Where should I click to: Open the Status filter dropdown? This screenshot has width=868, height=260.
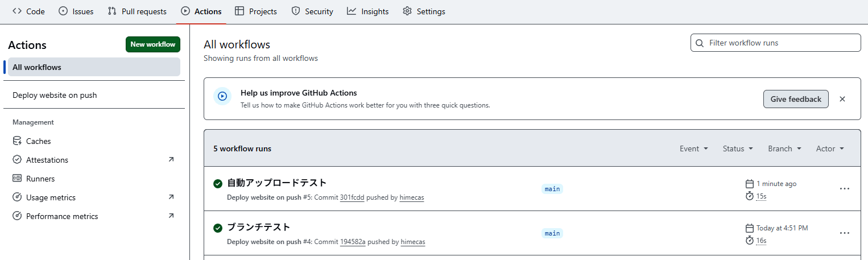click(x=738, y=148)
